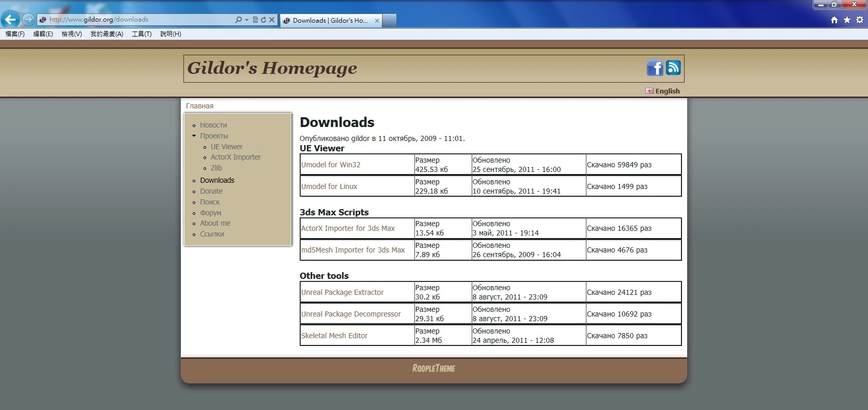Screen dimensions: 868x410
Task: Click the 'Скачано 16365 раз' cell
Action: [x=633, y=228]
